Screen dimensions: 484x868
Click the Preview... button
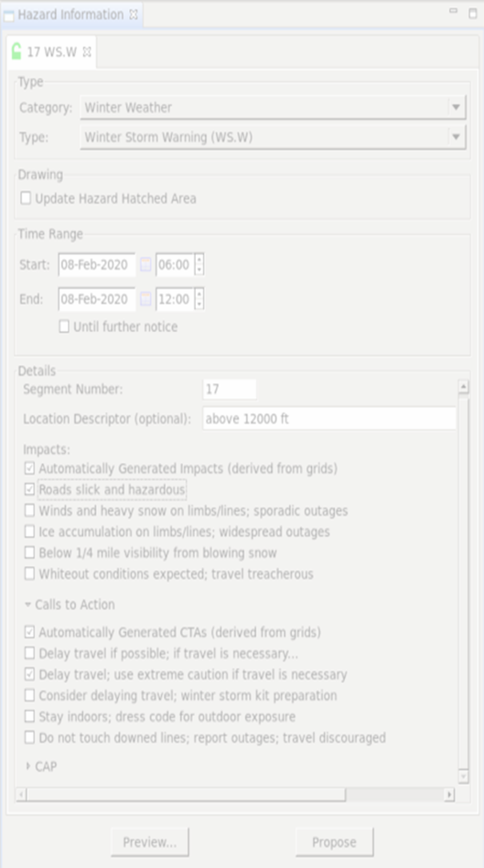(x=149, y=842)
